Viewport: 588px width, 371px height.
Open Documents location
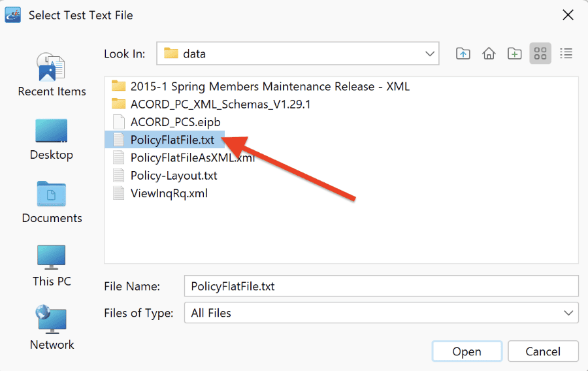coord(52,202)
